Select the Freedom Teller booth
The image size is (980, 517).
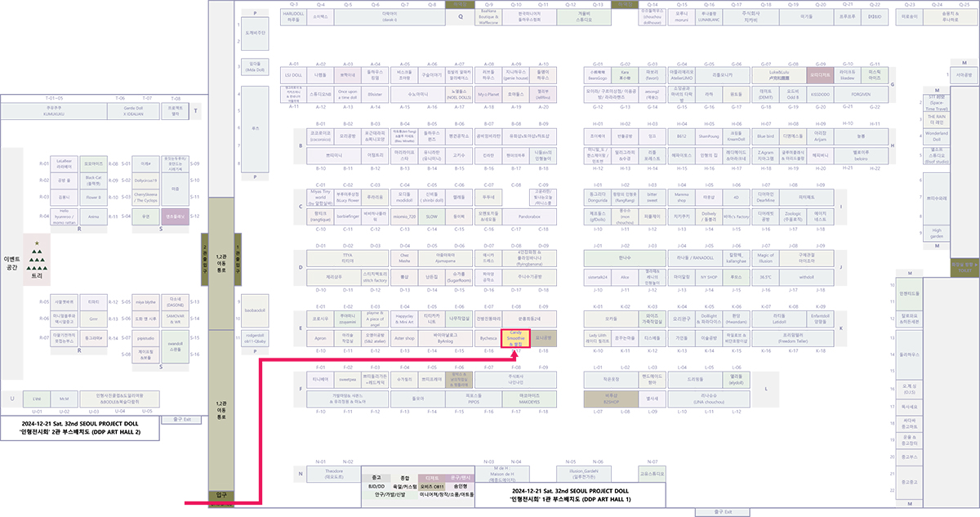click(x=792, y=337)
